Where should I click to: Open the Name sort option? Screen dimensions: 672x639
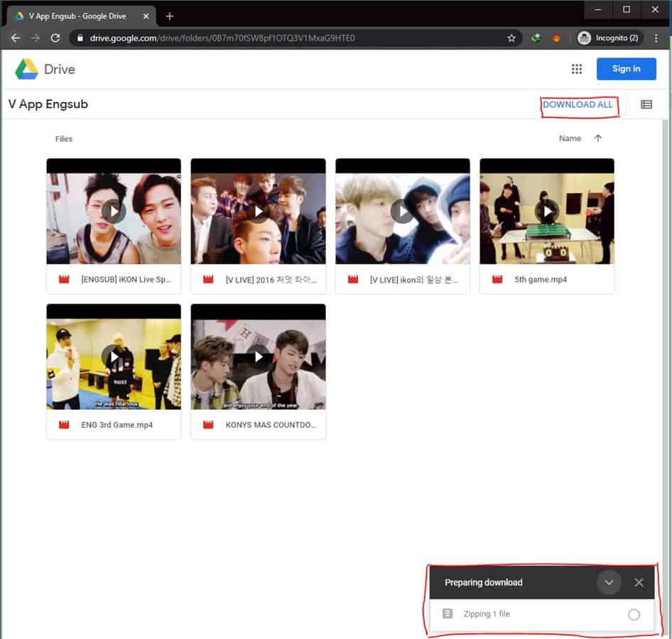click(570, 138)
